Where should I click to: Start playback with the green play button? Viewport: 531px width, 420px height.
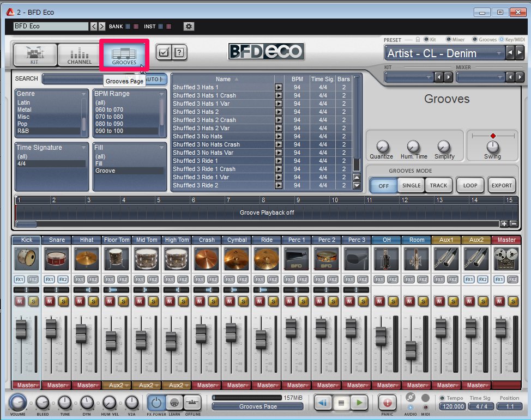[x=359, y=403]
